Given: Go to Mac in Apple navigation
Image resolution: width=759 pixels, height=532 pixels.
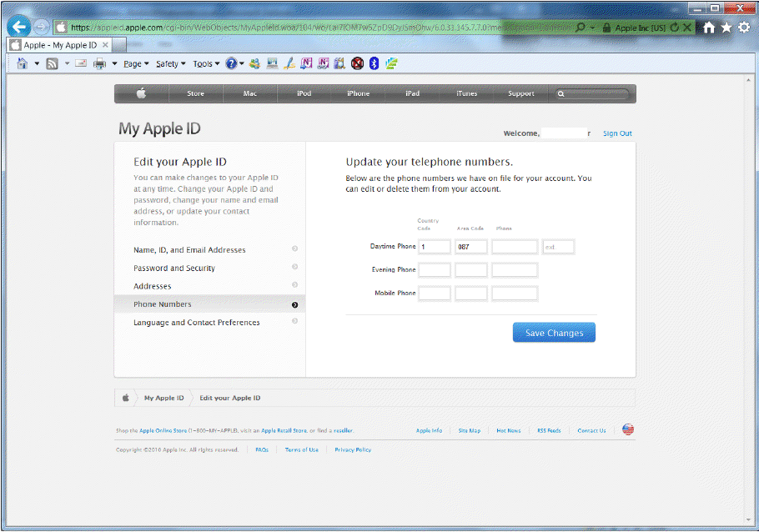Looking at the screenshot, I should click(x=249, y=93).
